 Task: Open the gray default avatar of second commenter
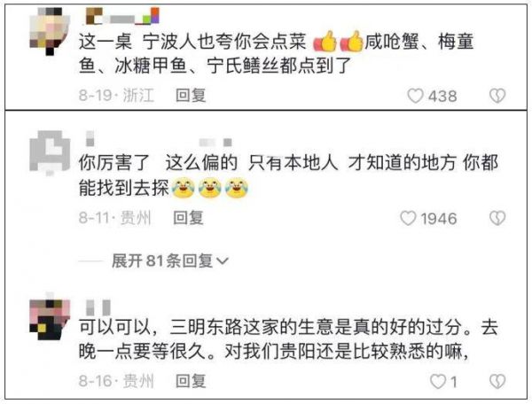click(x=50, y=152)
